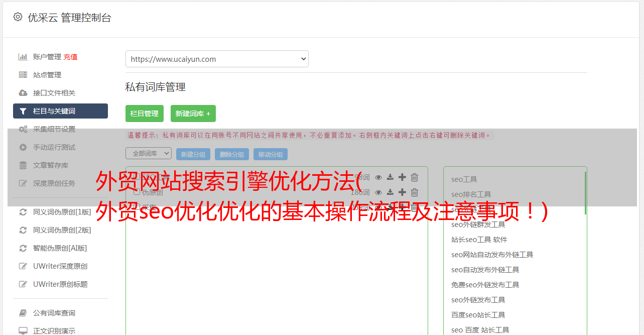
Task: Click the gear icon beside 优采云 管理控制台
Action: [18, 17]
